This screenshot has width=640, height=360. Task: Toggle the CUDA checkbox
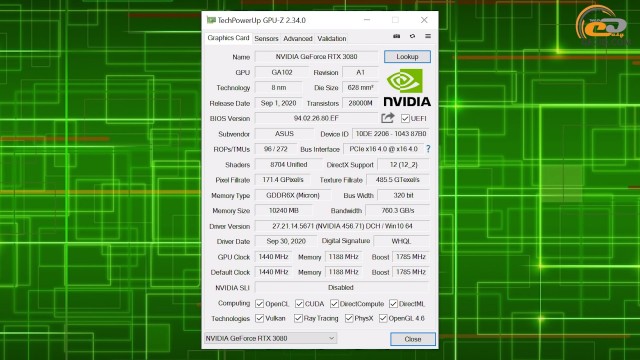(299, 304)
